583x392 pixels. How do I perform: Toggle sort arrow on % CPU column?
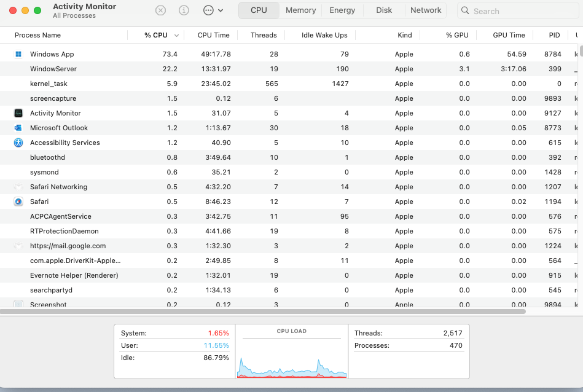click(x=176, y=36)
